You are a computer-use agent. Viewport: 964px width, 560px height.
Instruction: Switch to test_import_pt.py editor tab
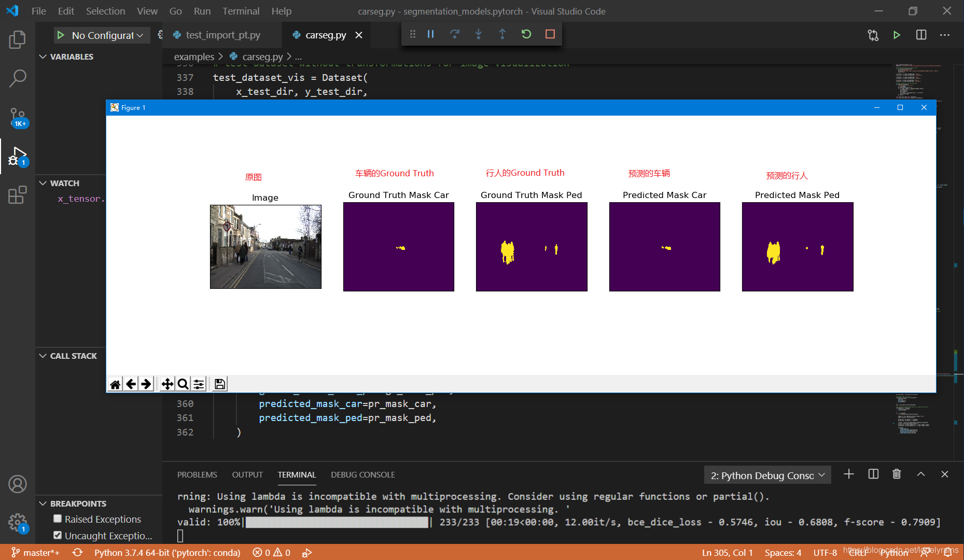[222, 35]
